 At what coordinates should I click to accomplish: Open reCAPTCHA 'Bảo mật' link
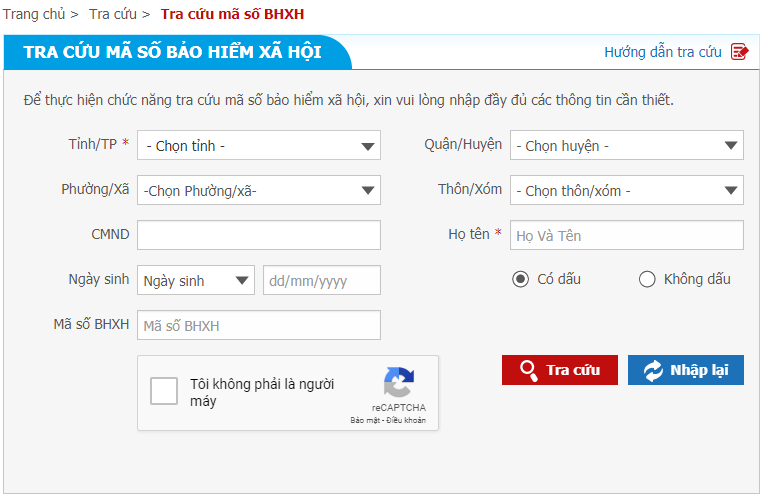point(365,420)
